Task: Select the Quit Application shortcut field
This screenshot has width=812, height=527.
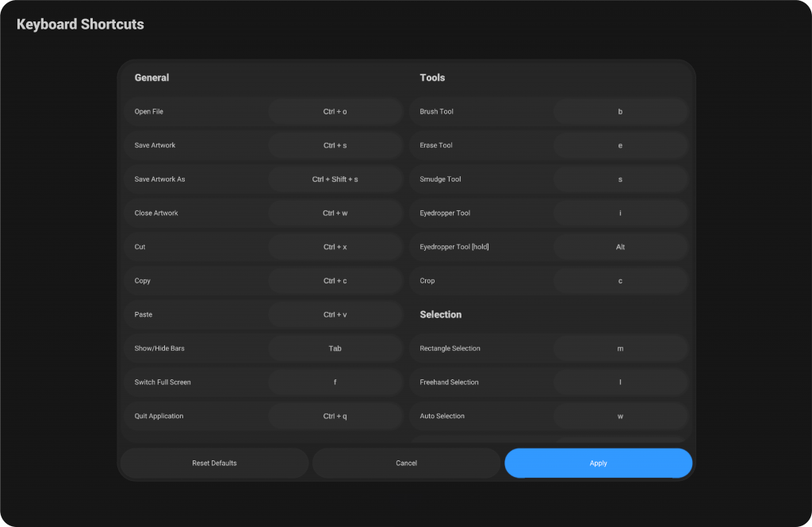Action: coord(335,416)
